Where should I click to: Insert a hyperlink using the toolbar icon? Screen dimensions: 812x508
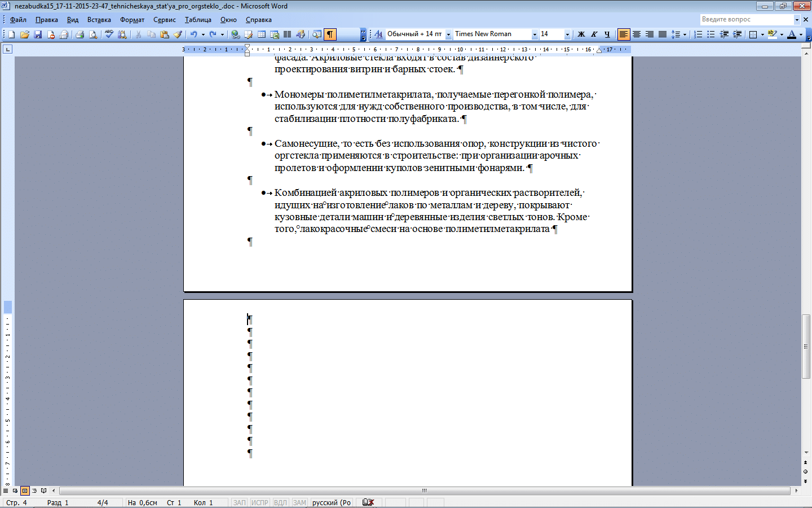click(236, 34)
